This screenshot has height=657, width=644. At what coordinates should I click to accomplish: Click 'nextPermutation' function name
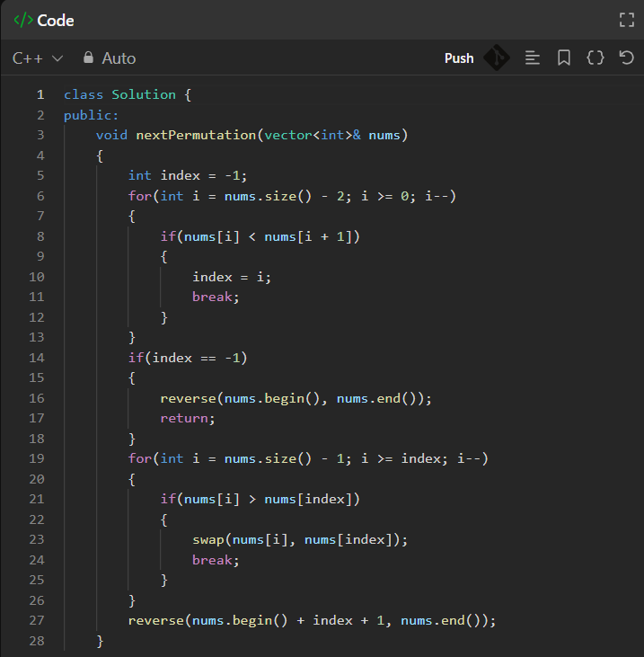click(196, 136)
